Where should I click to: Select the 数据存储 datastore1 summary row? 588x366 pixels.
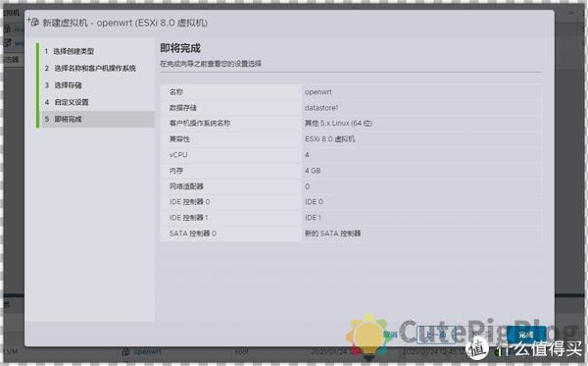[x=351, y=108]
